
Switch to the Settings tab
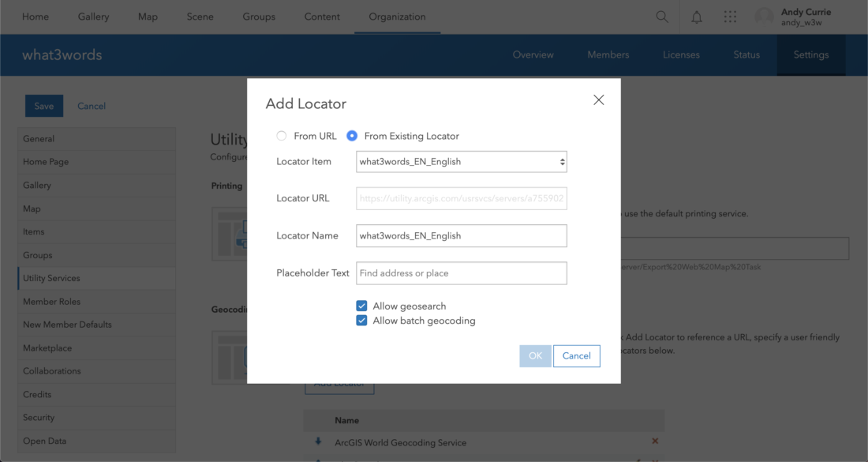click(811, 54)
